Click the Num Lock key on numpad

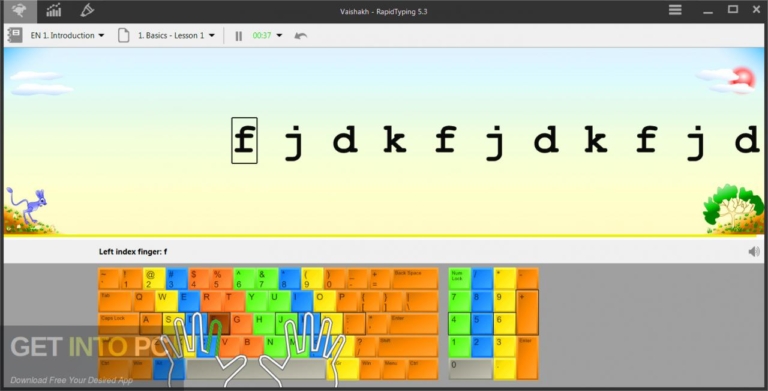tap(459, 278)
